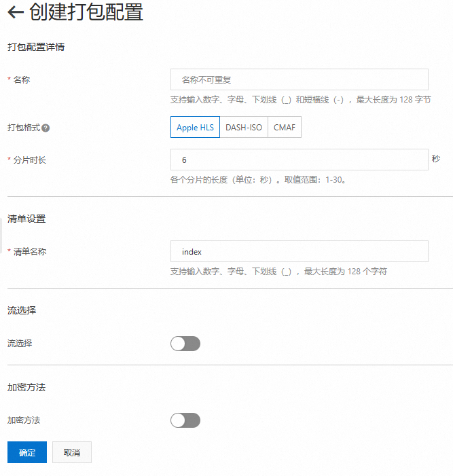The image size is (453, 476).
Task: Select the CMAF packaging format
Action: (285, 127)
